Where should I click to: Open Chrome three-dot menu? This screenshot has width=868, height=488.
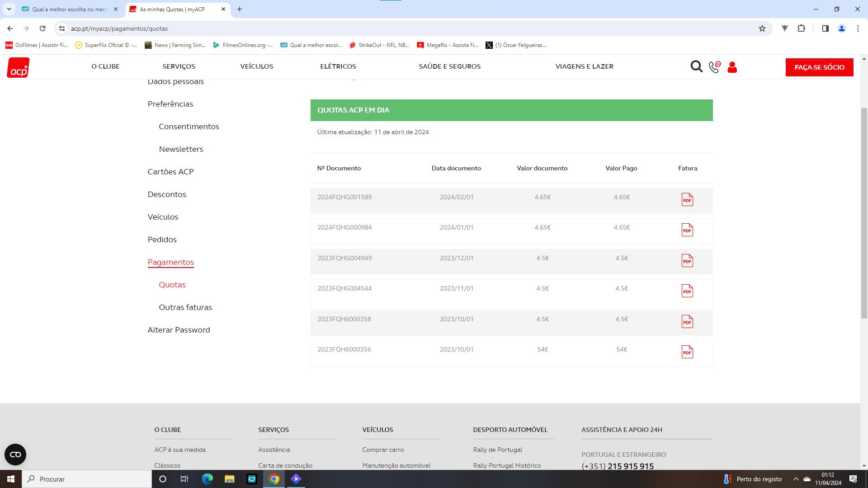858,28
